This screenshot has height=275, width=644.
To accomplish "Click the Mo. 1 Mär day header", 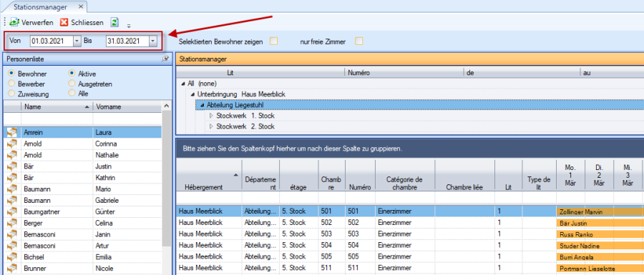I will tap(570, 176).
